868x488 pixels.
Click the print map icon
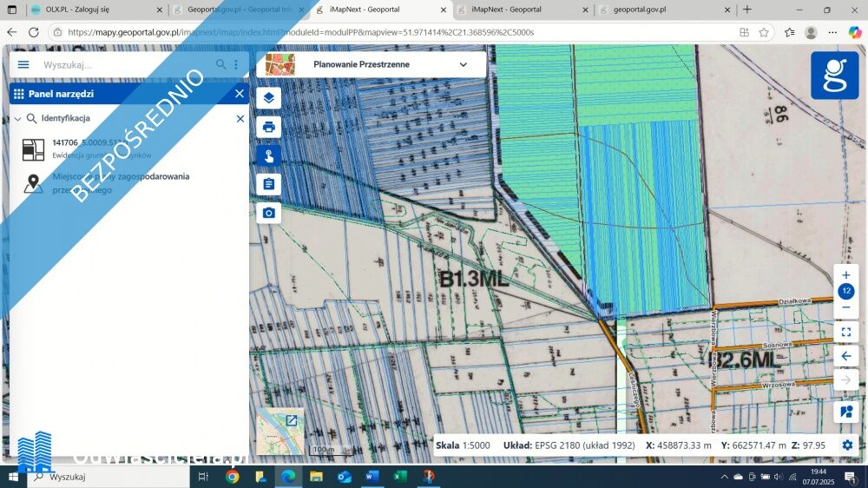point(269,127)
